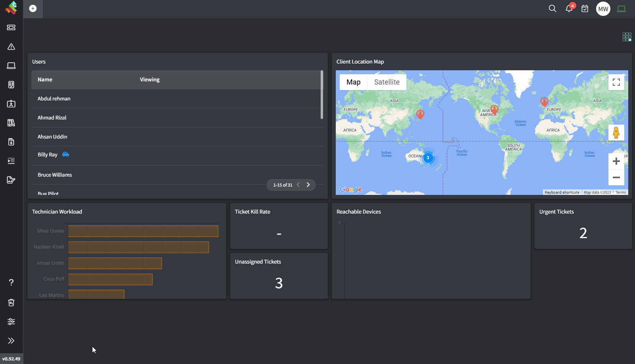Sort users by Name column
The width and height of the screenshot is (635, 364).
click(45, 80)
